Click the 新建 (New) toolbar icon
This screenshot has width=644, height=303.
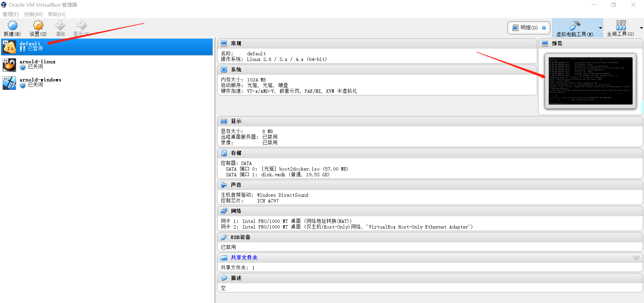[x=12, y=26]
